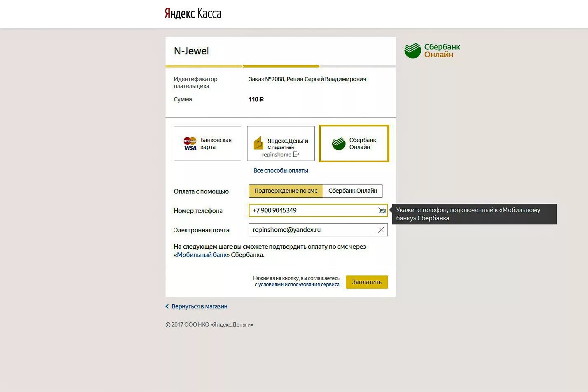Click the repinshome logout icon
588x392 pixels.
296,154
